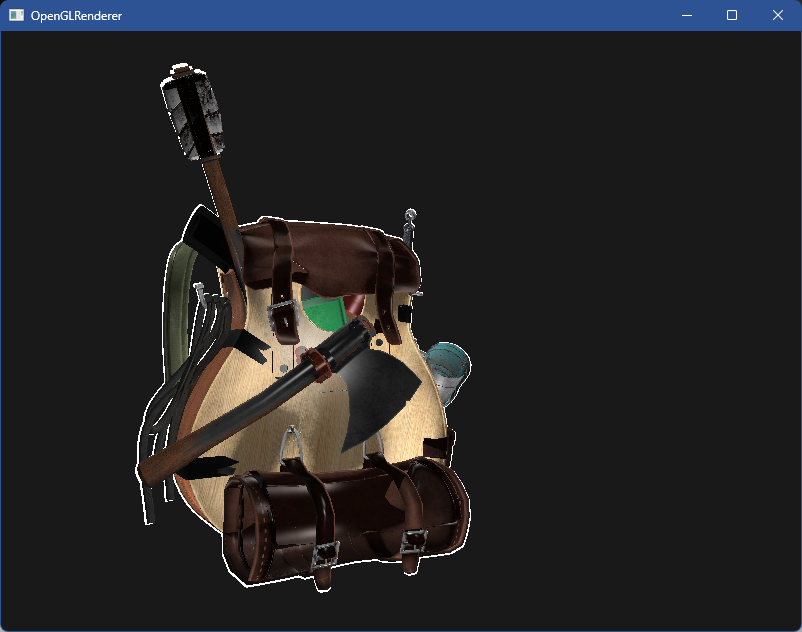
Task: Minimize the OpenGLRenderer window
Action: pyautogui.click(x=687, y=15)
